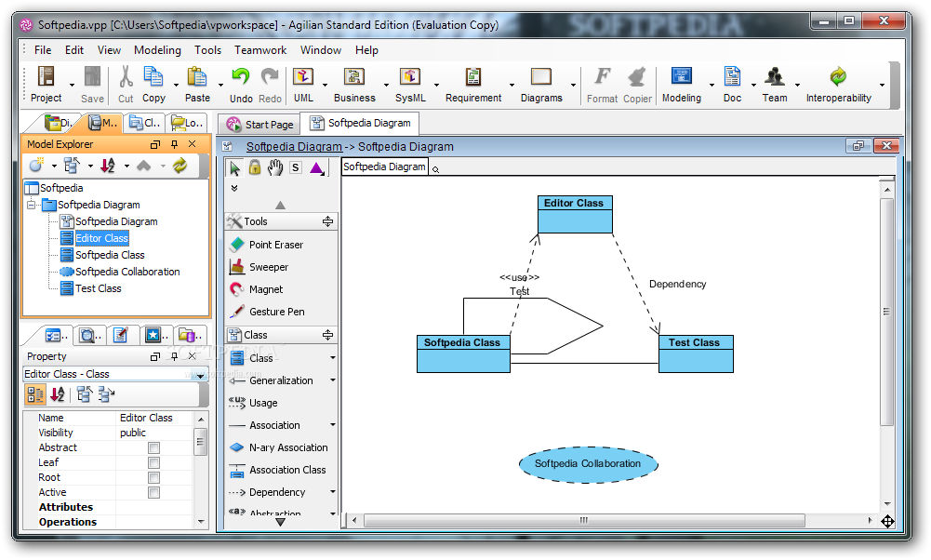Open the UML diagrams toolbar icon
The image size is (931, 560).
point(303,76)
